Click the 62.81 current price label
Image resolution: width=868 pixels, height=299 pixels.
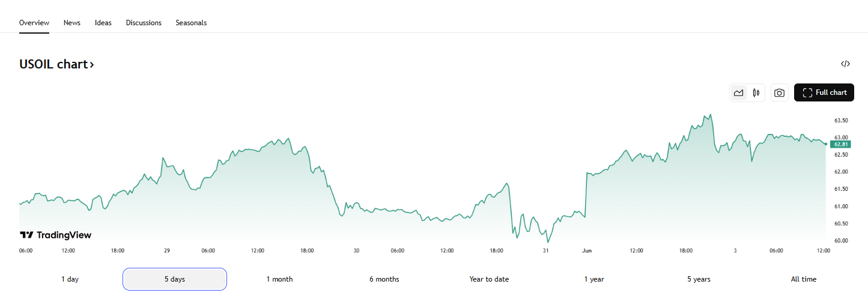(x=841, y=144)
